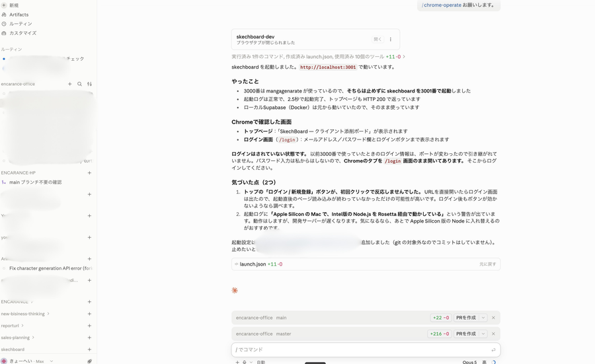Start a new session with 新規
Screen dimensions: 595x364
click(x=10, y=5)
